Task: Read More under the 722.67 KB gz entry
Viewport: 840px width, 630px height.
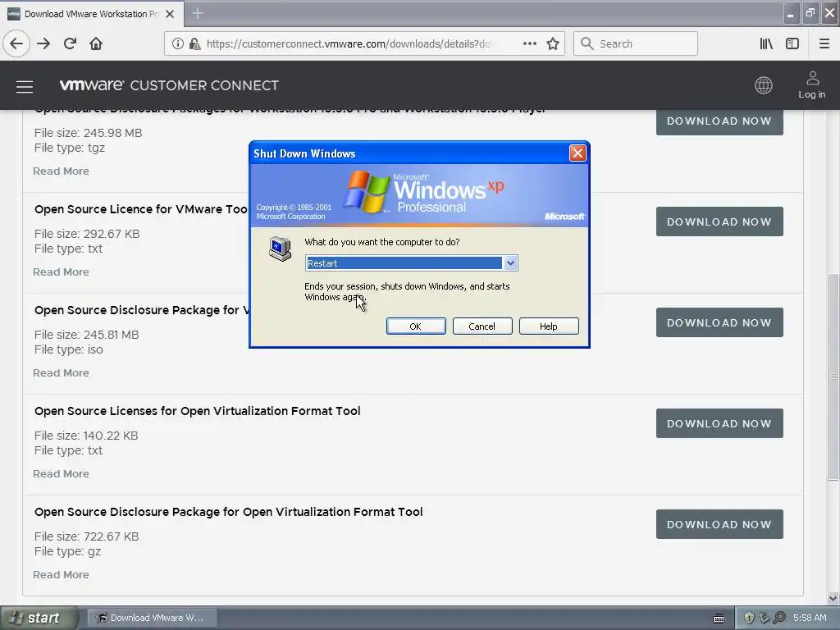Action: point(61,575)
